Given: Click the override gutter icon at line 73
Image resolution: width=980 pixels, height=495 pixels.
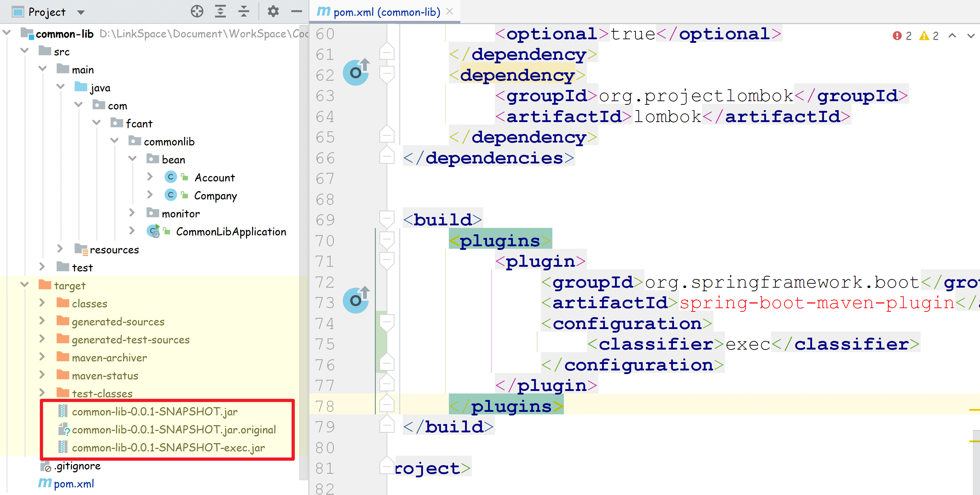Looking at the screenshot, I should [356, 301].
